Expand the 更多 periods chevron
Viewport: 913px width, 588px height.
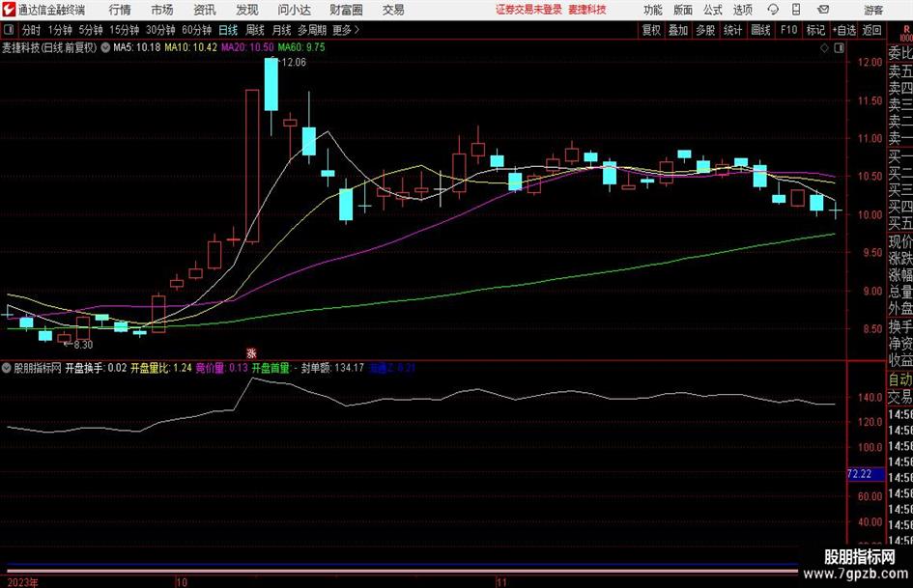point(347,30)
